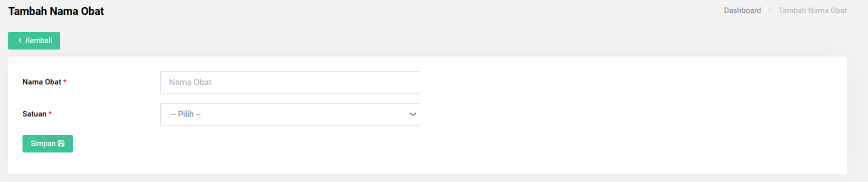Go back with the Kembali button

[x=34, y=40]
